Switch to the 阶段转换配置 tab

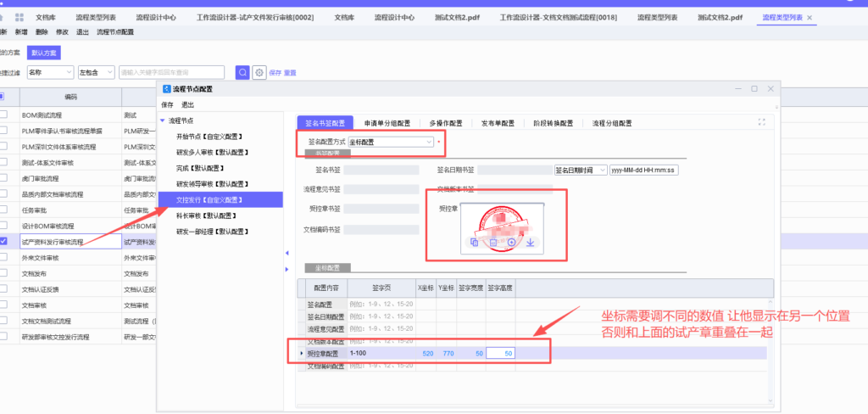click(553, 123)
